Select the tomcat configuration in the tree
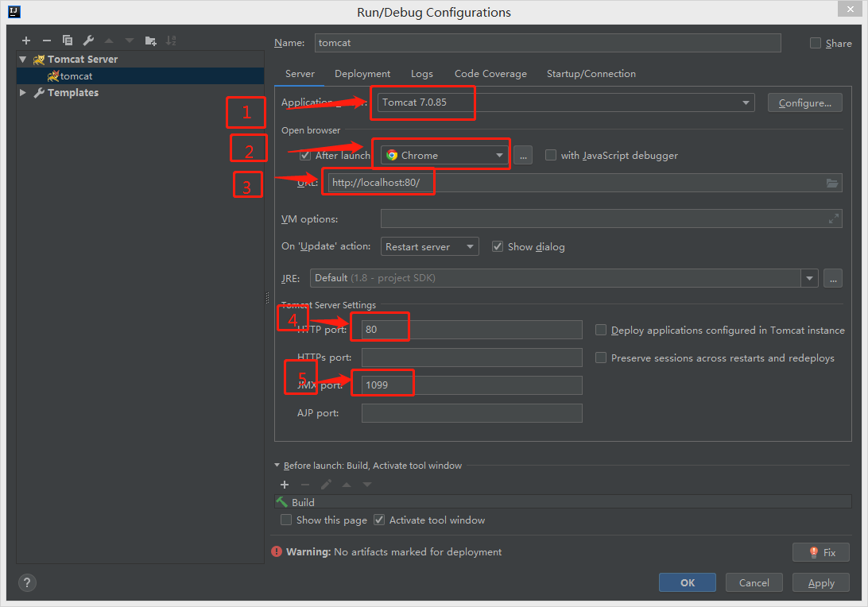This screenshot has width=868, height=607. pyautogui.click(x=140, y=75)
